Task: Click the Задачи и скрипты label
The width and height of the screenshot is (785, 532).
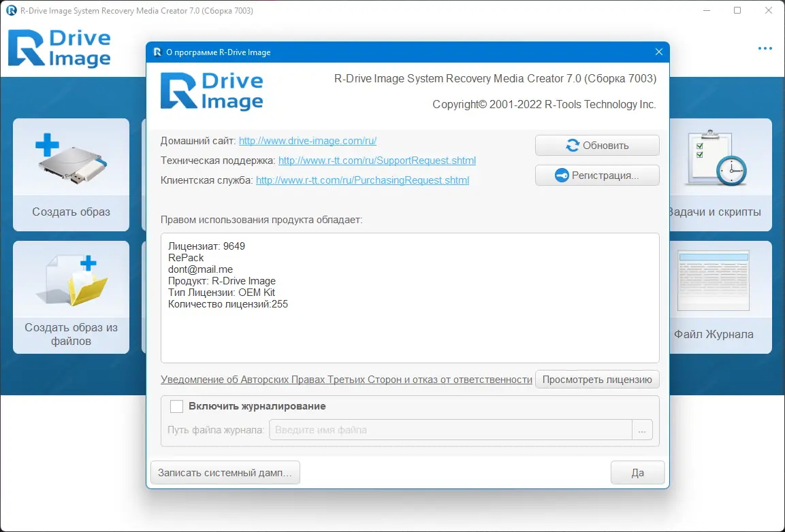Action: pyautogui.click(x=714, y=212)
